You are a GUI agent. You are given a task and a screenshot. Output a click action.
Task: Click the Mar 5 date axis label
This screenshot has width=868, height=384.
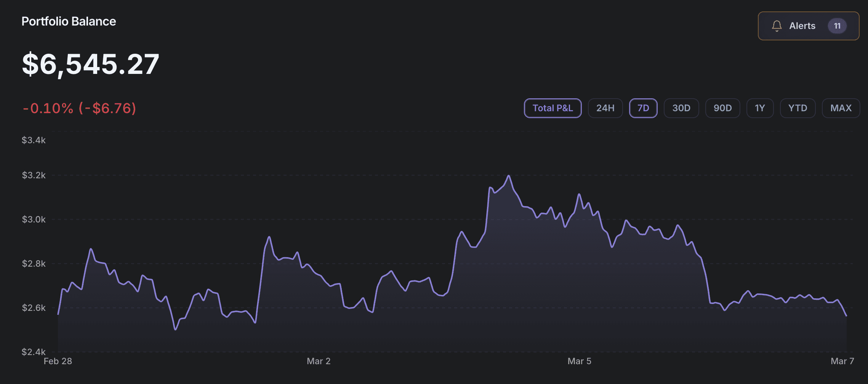click(x=579, y=361)
